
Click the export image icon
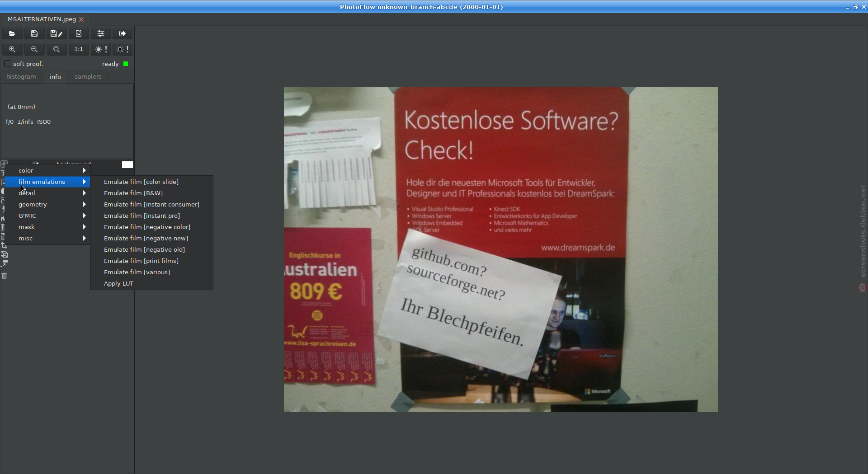point(79,33)
